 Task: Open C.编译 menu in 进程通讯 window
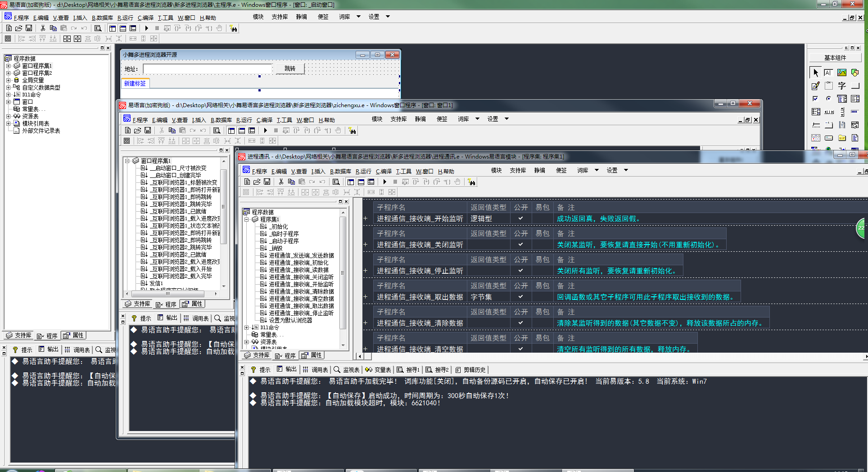[x=383, y=172]
